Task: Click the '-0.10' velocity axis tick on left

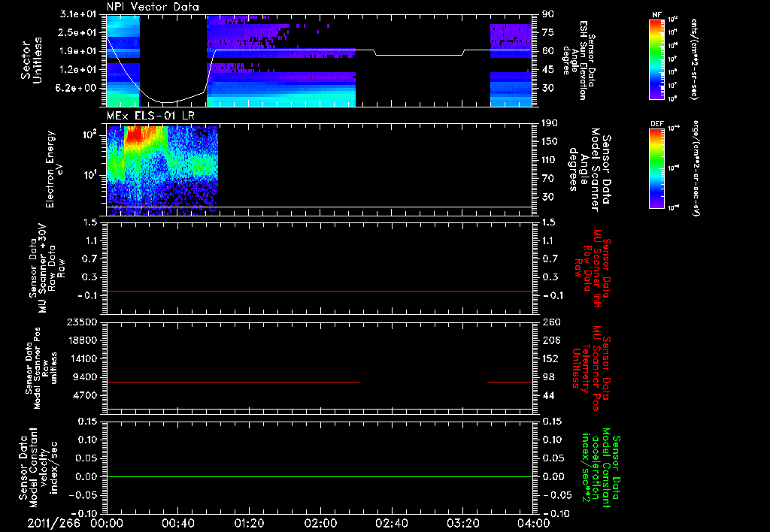Action: click(x=84, y=513)
